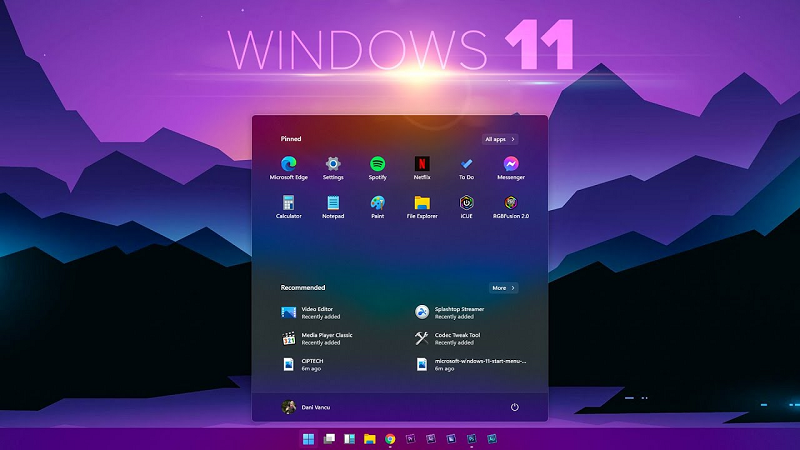Launch Premiere Pro from the taskbar
This screenshot has height=450, width=800.
(410, 439)
